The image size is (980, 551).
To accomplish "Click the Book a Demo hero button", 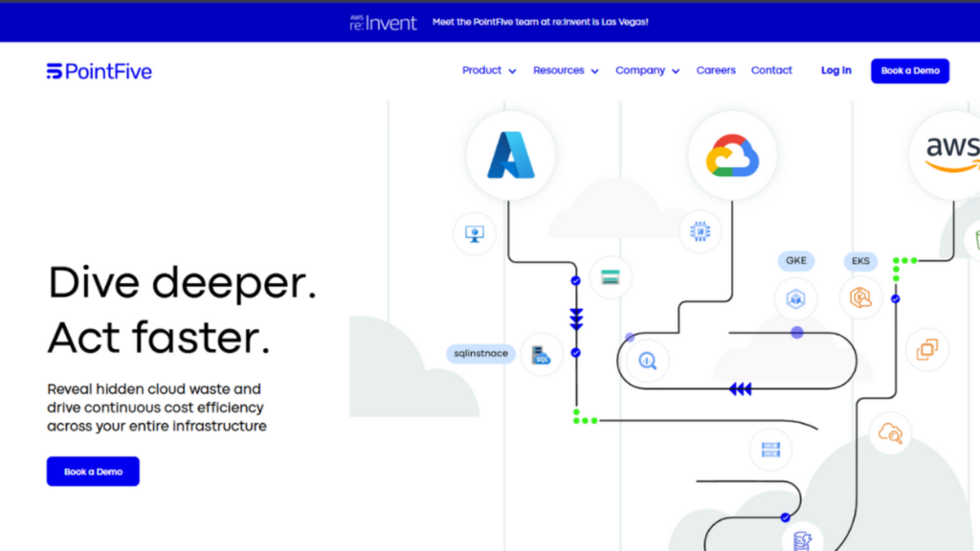I will 93,471.
